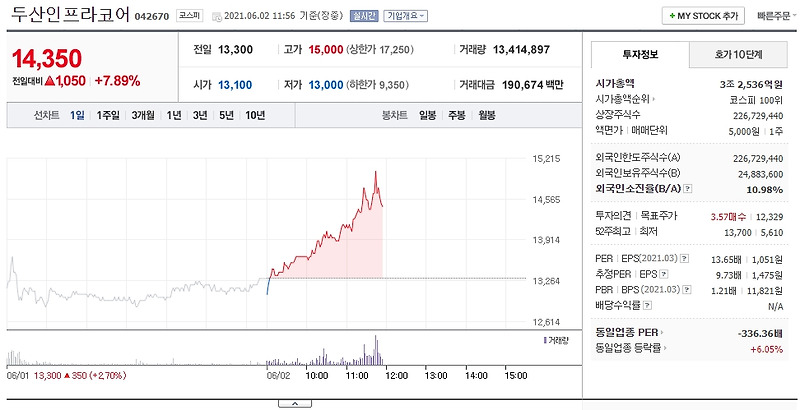Click the 06/02 date marker on the chart axis
Image resolution: width=800 pixels, height=410 pixels.
tap(277, 376)
